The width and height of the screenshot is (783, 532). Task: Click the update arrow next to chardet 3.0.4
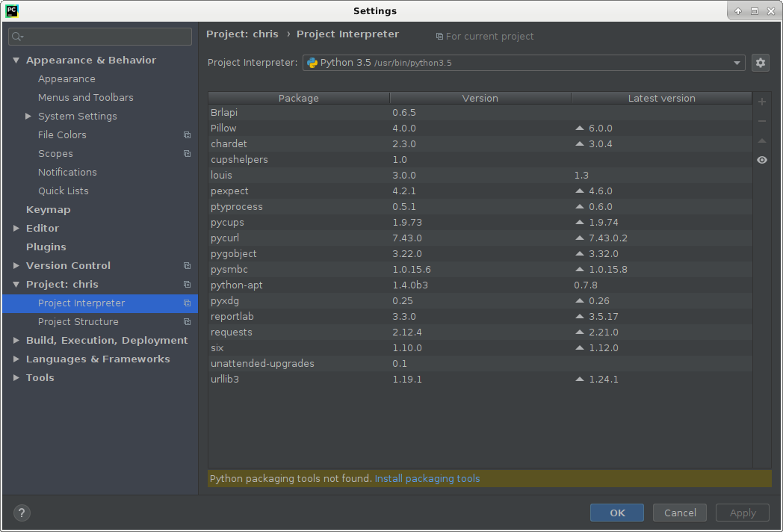[579, 144]
